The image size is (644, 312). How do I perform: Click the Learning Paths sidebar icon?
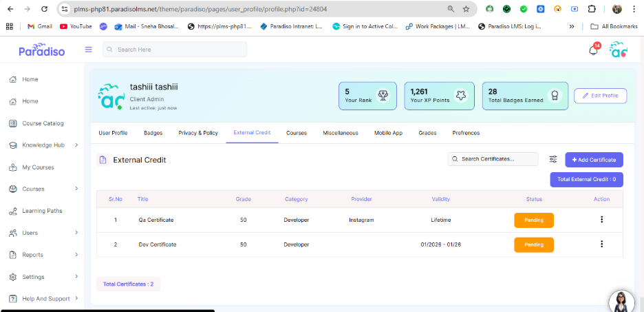point(13,211)
